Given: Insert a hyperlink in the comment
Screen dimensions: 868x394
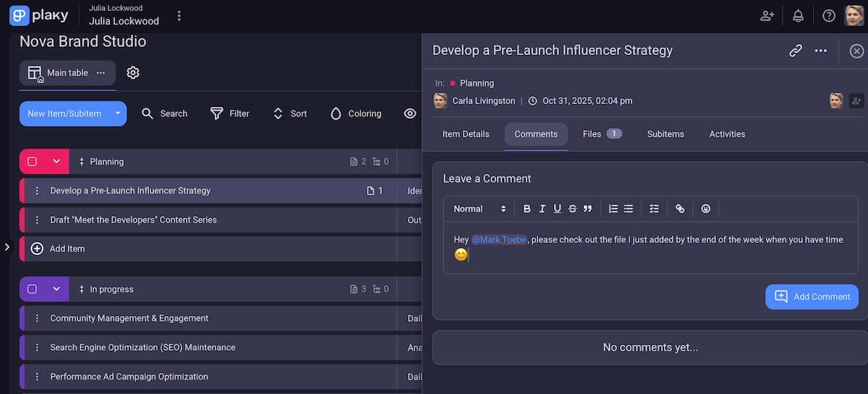Looking at the screenshot, I should pyautogui.click(x=679, y=209).
